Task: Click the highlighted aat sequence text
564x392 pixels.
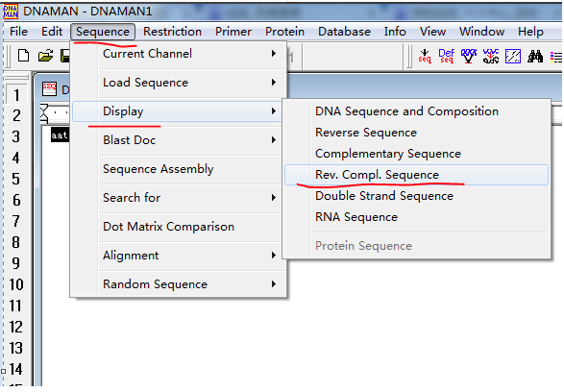Action: click(x=60, y=135)
